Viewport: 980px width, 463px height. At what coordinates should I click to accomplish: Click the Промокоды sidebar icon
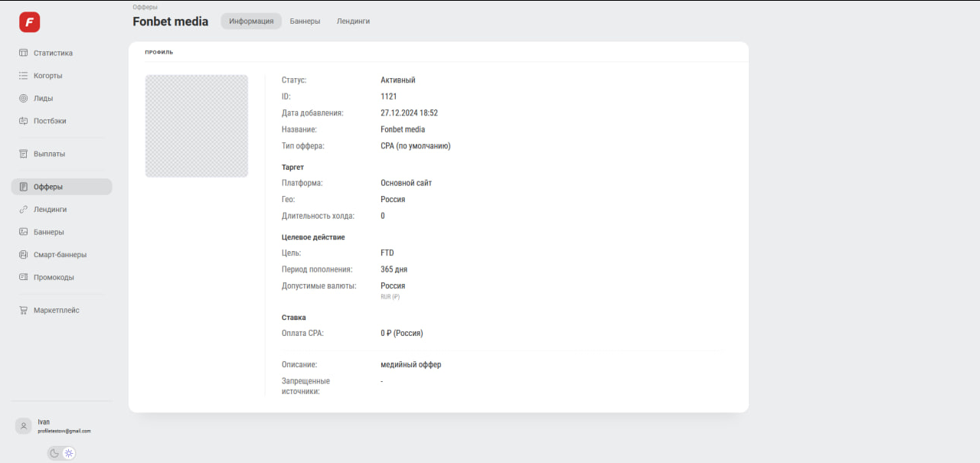tap(24, 277)
